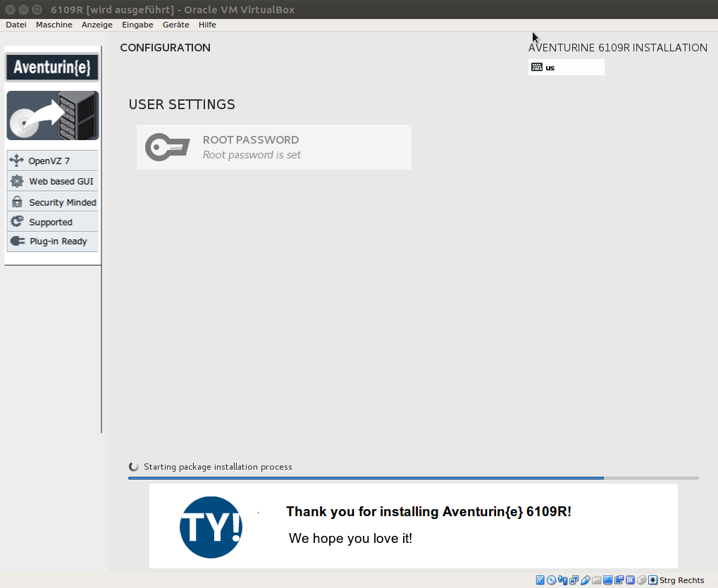Click the Security Minded label
The width and height of the screenshot is (718, 588).
click(x=63, y=202)
